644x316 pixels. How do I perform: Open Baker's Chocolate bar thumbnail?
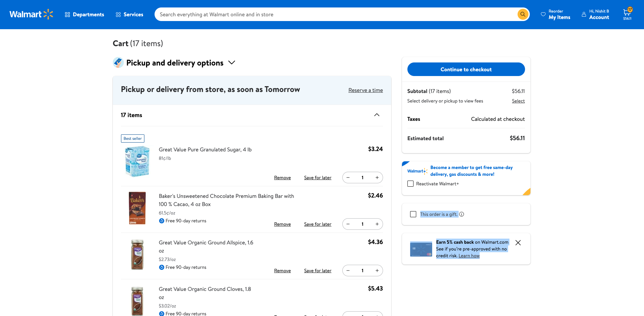(x=137, y=208)
